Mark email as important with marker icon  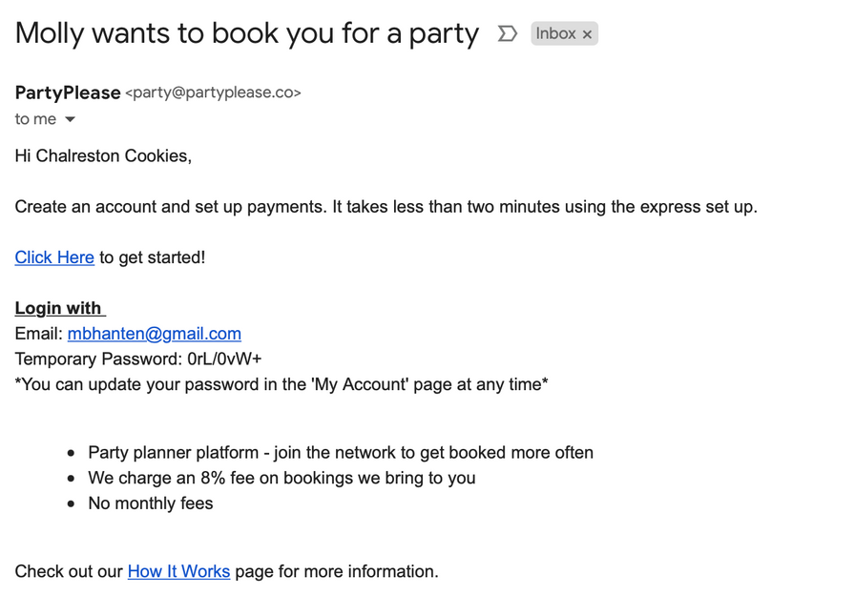pyautogui.click(x=507, y=33)
